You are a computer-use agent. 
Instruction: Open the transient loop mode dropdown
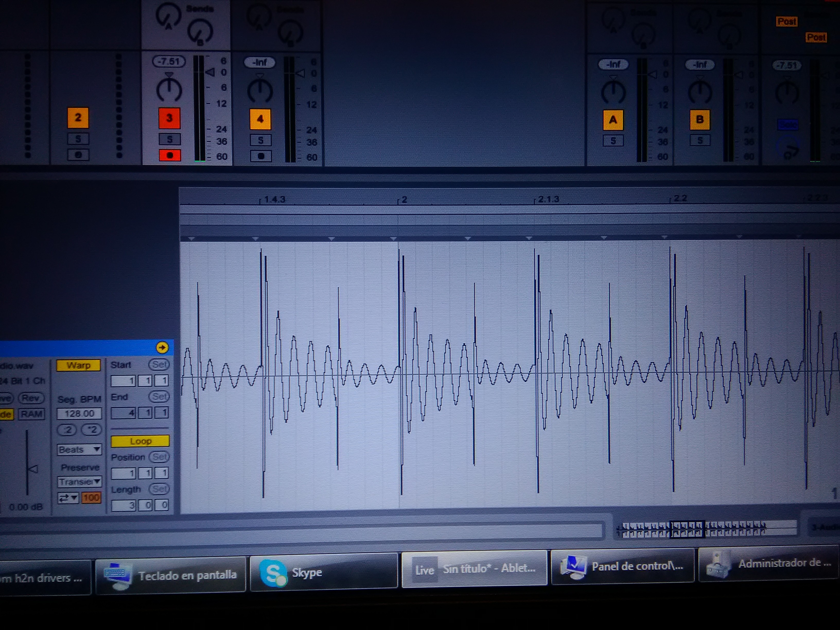(x=68, y=497)
